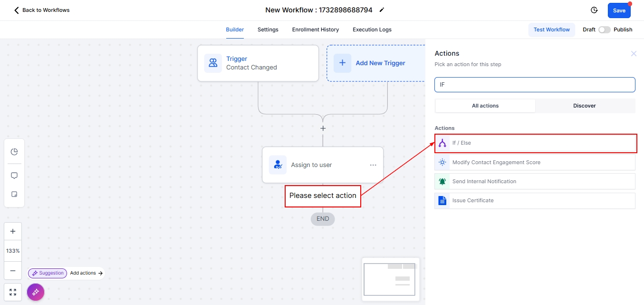The width and height of the screenshot is (644, 305).
Task: Click plus connector to add step
Action: point(323,128)
